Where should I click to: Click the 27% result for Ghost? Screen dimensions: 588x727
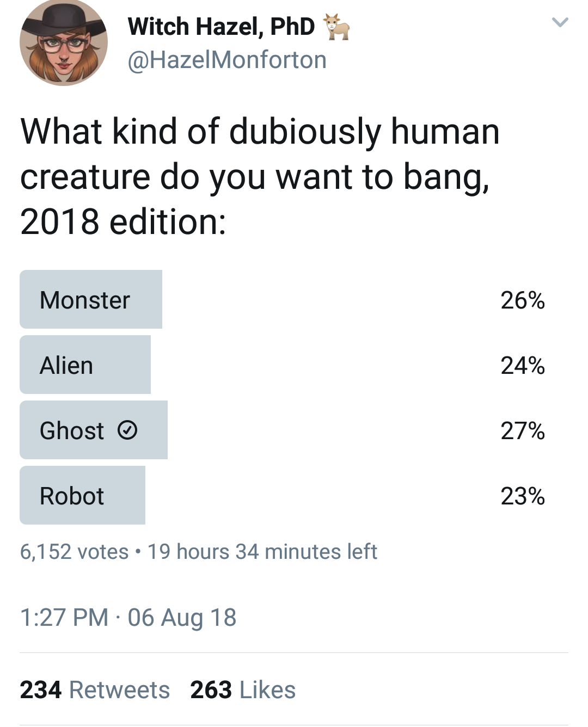point(523,431)
